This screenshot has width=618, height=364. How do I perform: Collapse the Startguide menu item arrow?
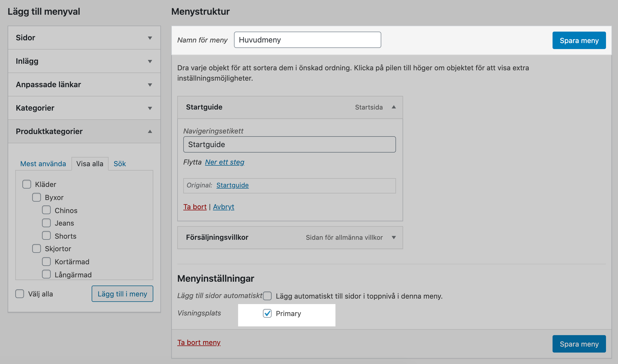pyautogui.click(x=394, y=107)
